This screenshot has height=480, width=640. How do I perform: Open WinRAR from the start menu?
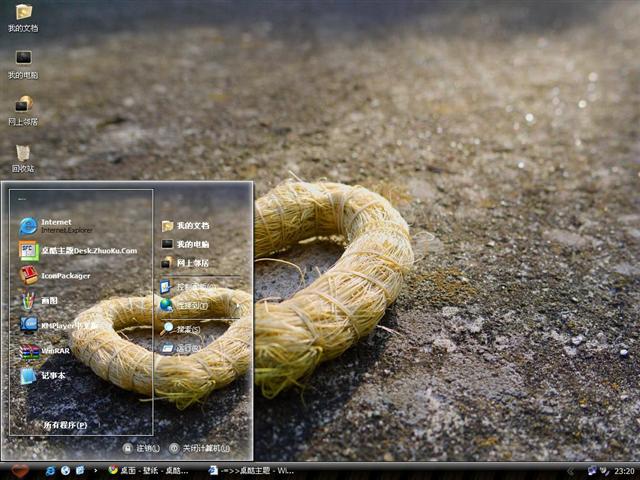[x=45, y=351]
